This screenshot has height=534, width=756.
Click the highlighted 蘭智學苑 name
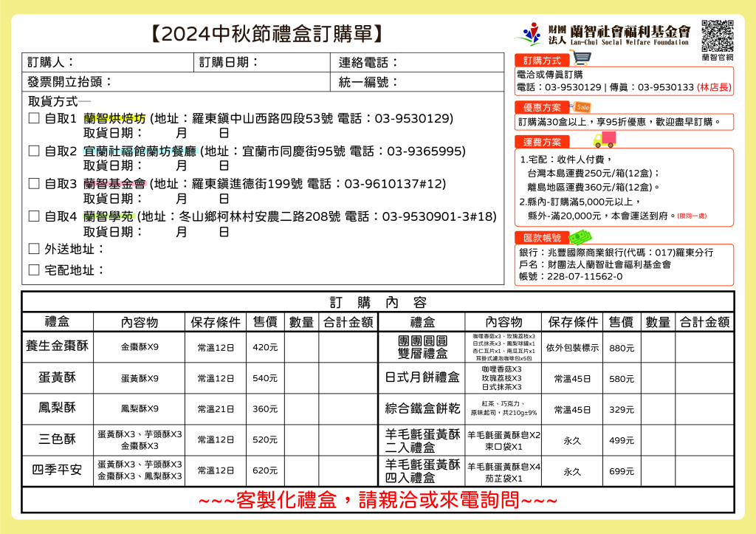(x=109, y=216)
